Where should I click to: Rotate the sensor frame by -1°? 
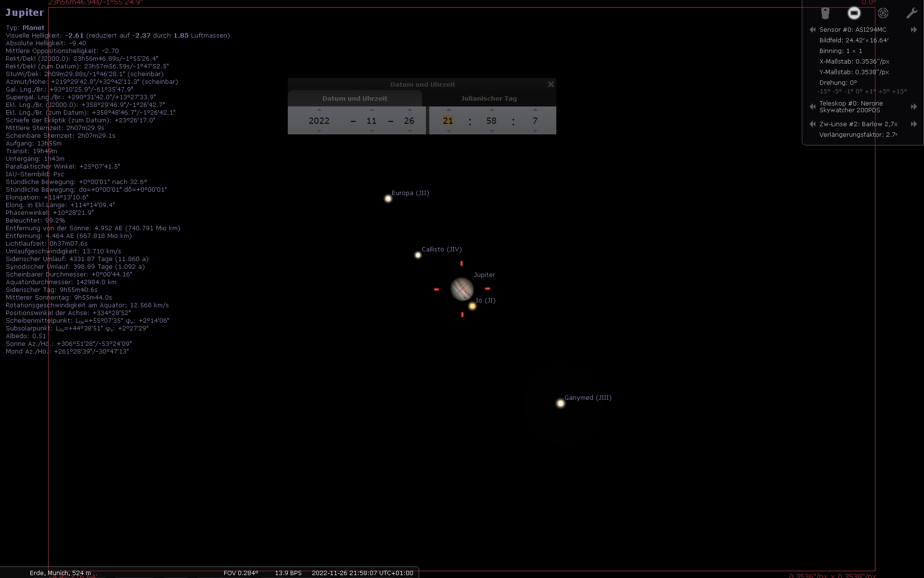[849, 91]
